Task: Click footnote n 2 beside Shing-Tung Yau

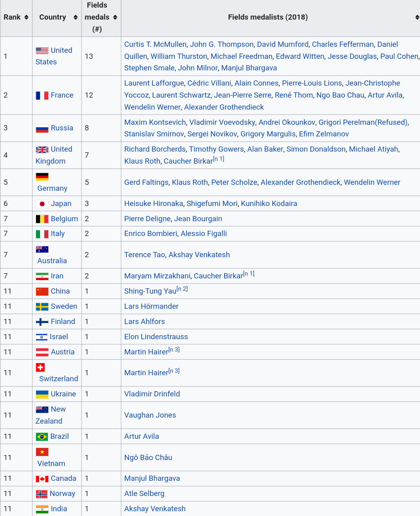Action: pos(182,289)
